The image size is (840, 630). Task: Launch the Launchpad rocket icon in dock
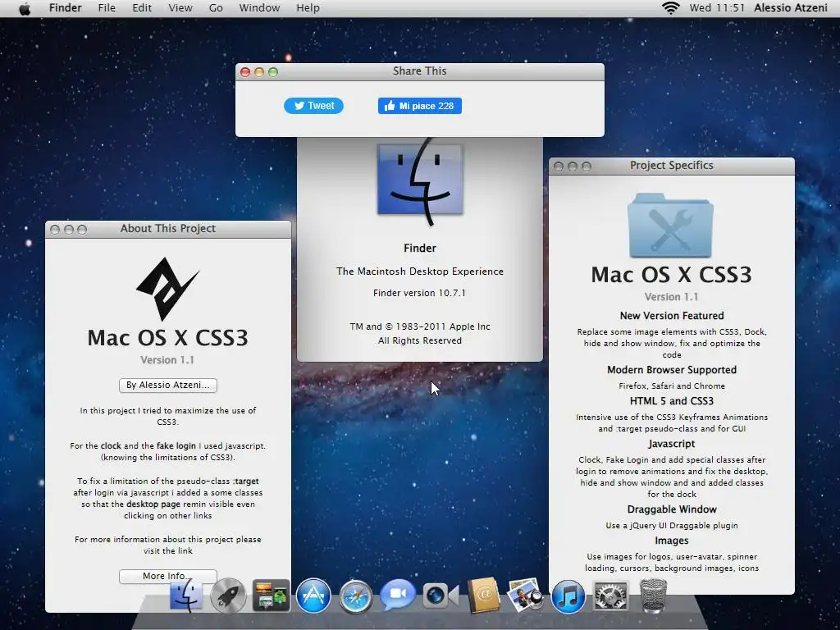(x=228, y=596)
